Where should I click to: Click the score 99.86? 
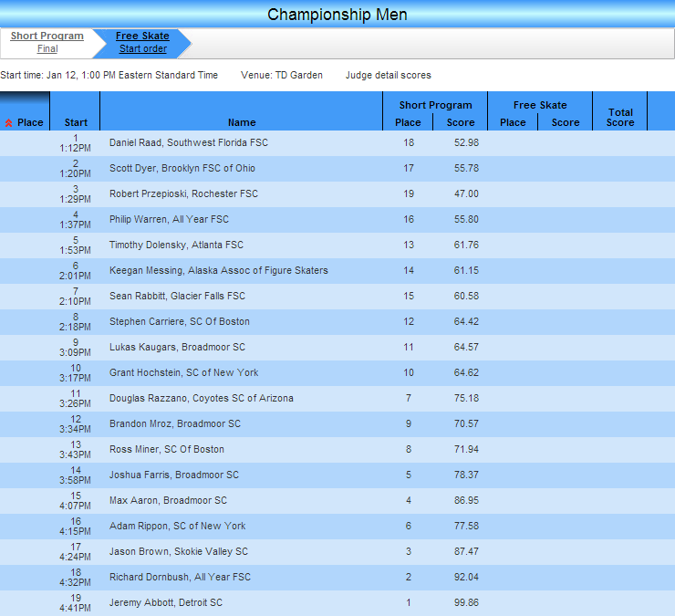pyautogui.click(x=466, y=602)
